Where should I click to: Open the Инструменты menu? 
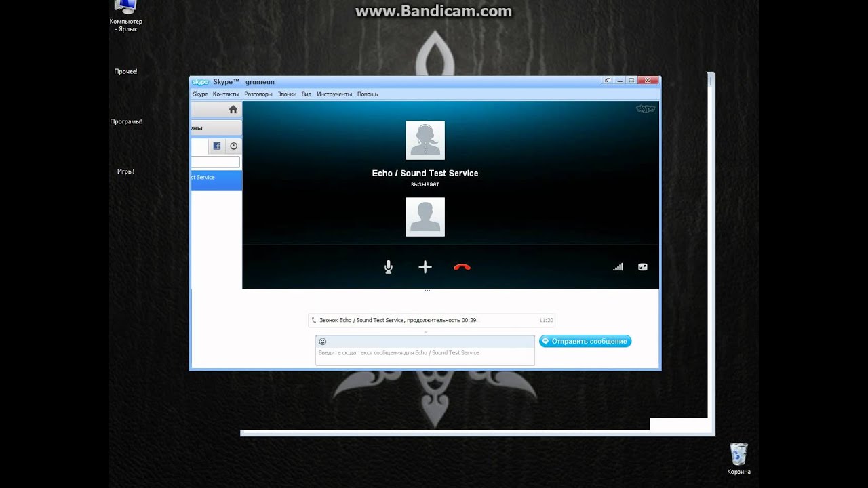click(x=334, y=94)
